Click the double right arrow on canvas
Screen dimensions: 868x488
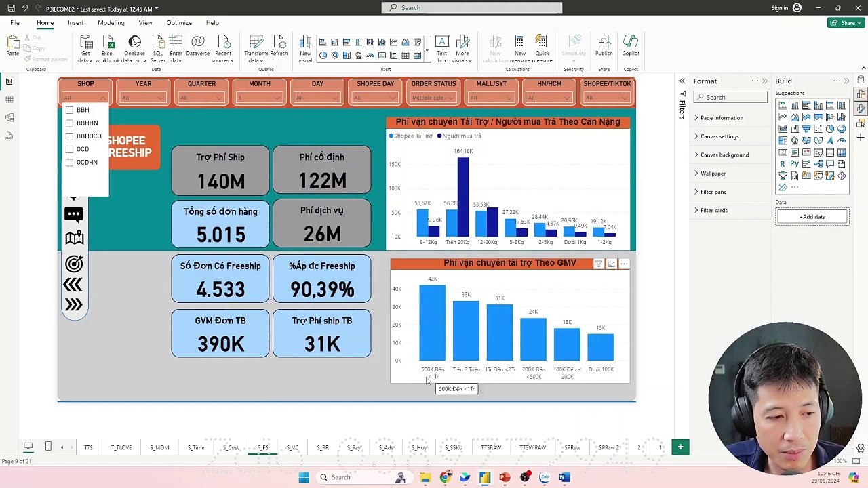(74, 305)
